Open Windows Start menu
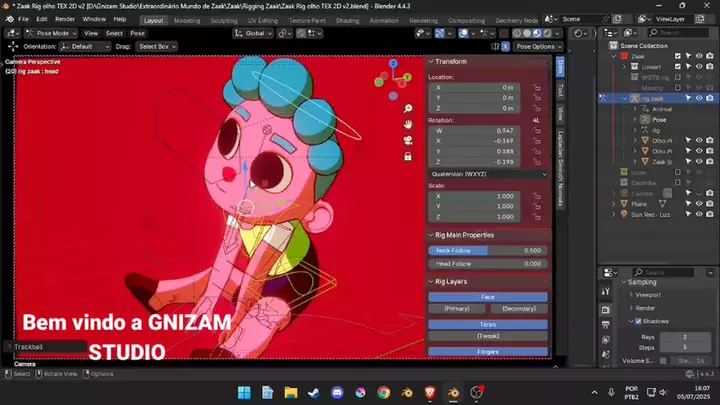 tap(244, 393)
